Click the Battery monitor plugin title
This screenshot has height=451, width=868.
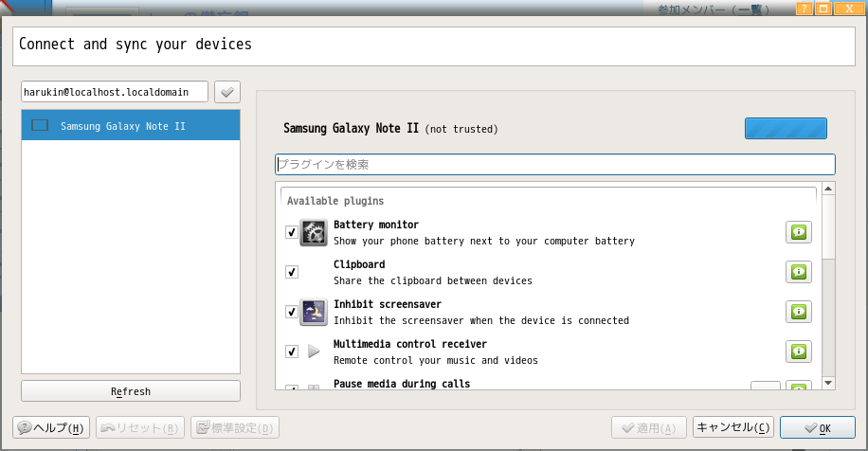[x=376, y=225]
